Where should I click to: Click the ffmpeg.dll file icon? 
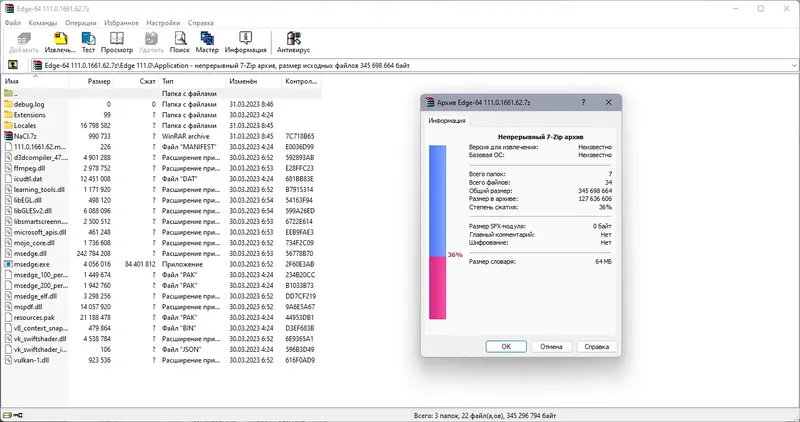(x=8, y=168)
